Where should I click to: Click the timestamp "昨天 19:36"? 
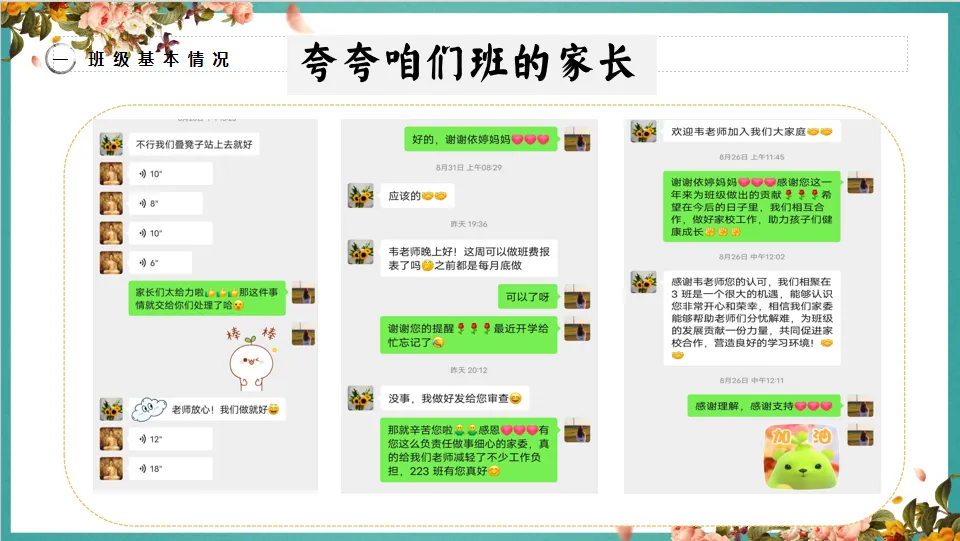[469, 225]
